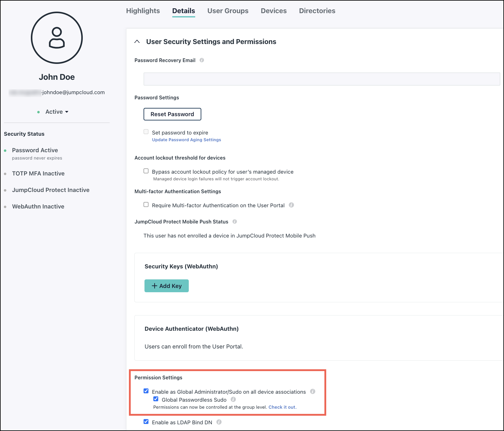
Task: Click the plus icon inside the Add Key button
Action: (155, 285)
